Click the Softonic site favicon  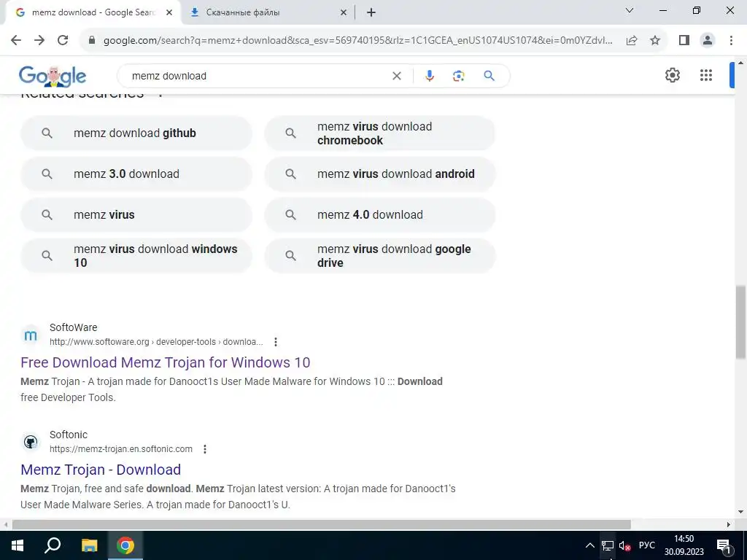31,443
